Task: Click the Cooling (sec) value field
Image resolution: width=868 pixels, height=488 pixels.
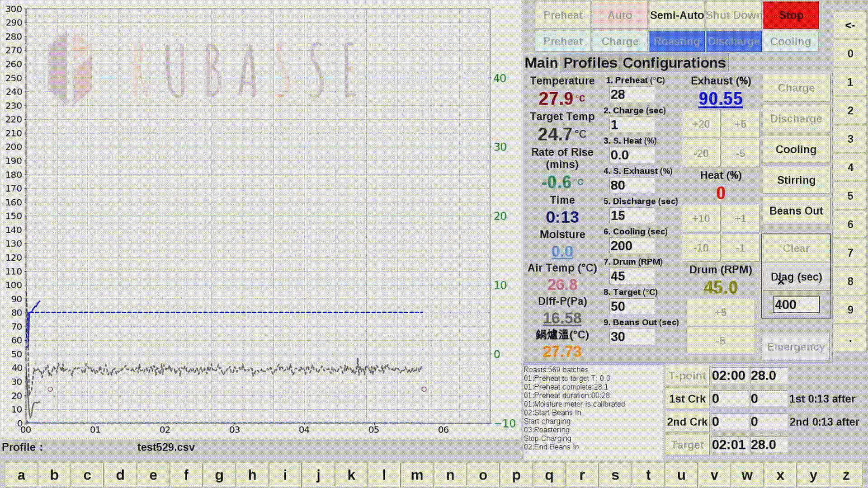Action: (x=632, y=246)
